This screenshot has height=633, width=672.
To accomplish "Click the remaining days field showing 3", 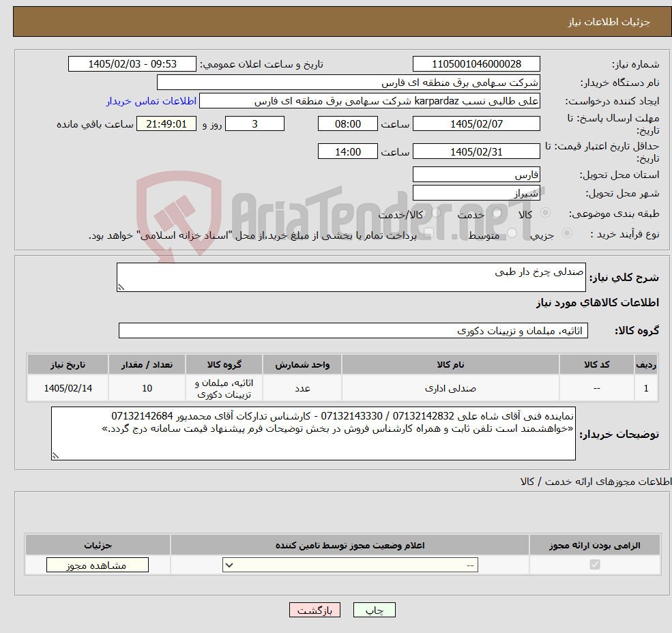I will 254,124.
